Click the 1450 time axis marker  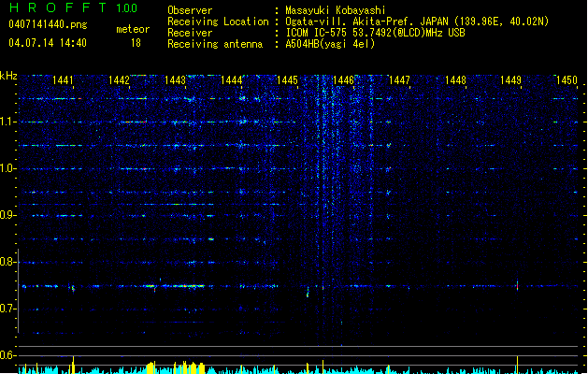566,80
